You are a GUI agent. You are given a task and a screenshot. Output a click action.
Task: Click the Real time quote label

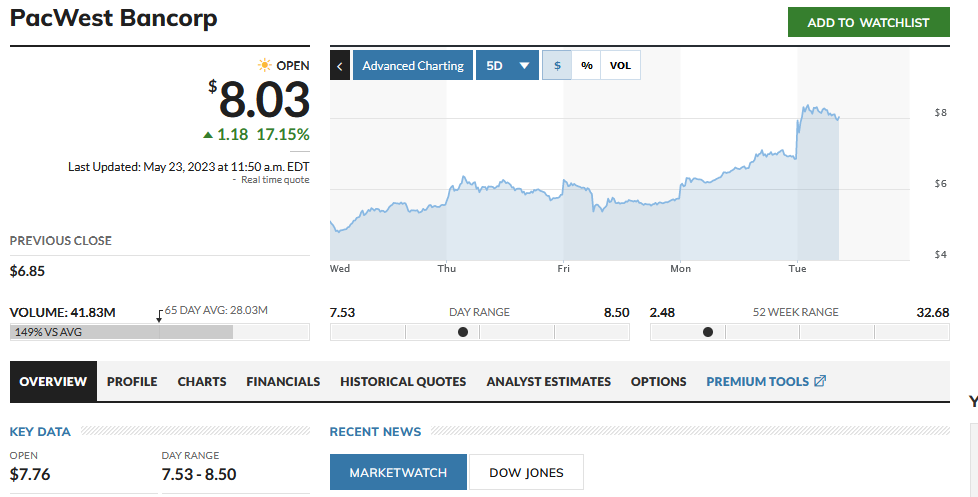pyautogui.click(x=275, y=180)
